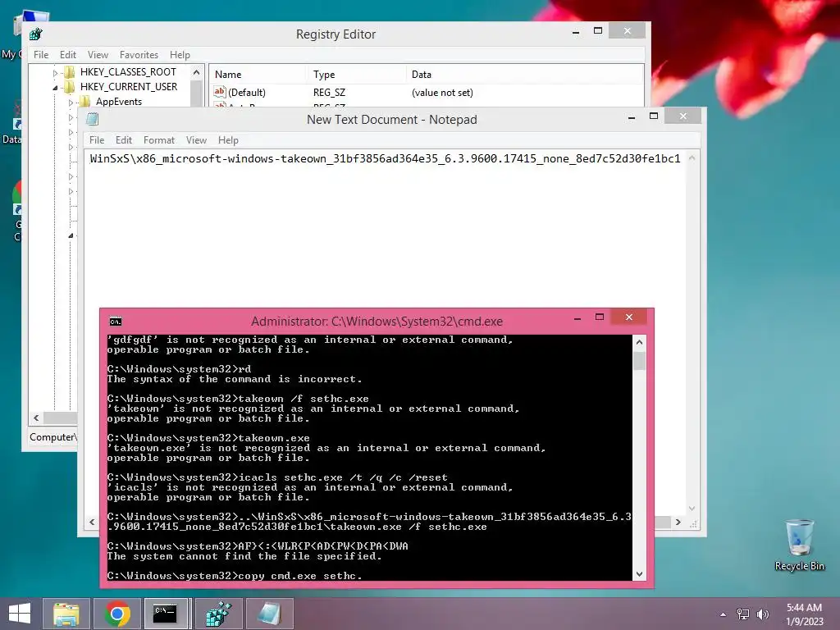Show hidden tray icons arrow
The image size is (840, 630).
click(x=724, y=614)
